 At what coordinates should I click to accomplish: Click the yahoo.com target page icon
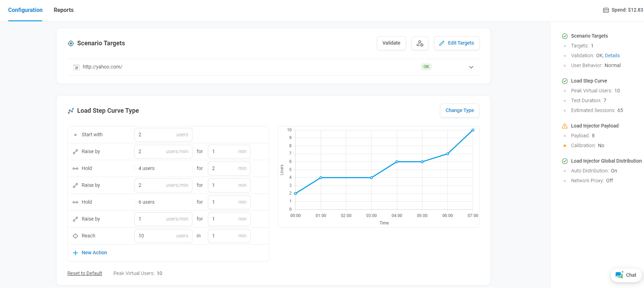76,67
